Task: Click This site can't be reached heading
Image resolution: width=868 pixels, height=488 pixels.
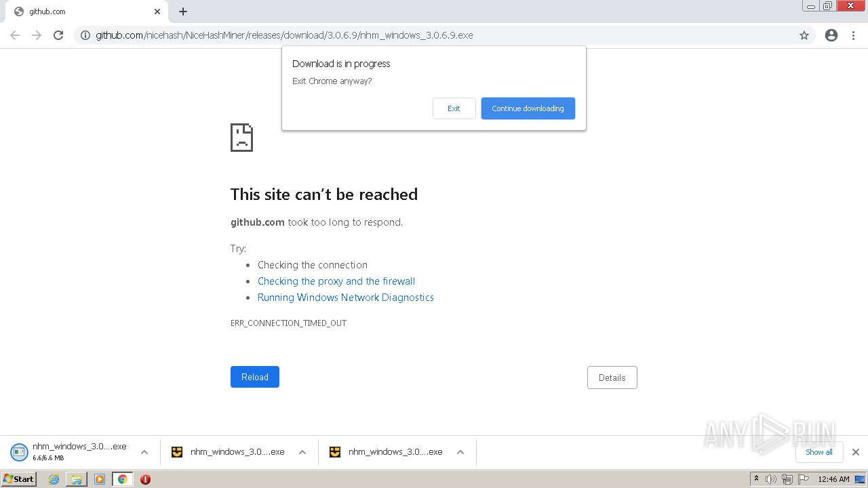Action: 324,195
